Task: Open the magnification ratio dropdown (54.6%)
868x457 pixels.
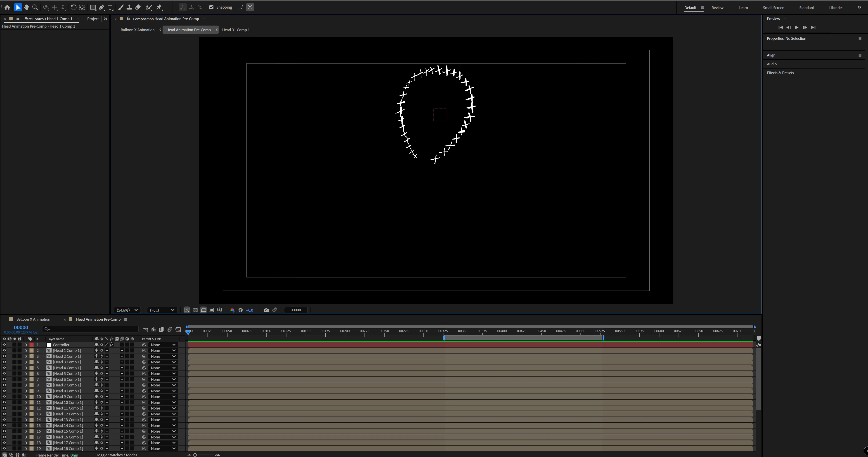Action: [127, 310]
